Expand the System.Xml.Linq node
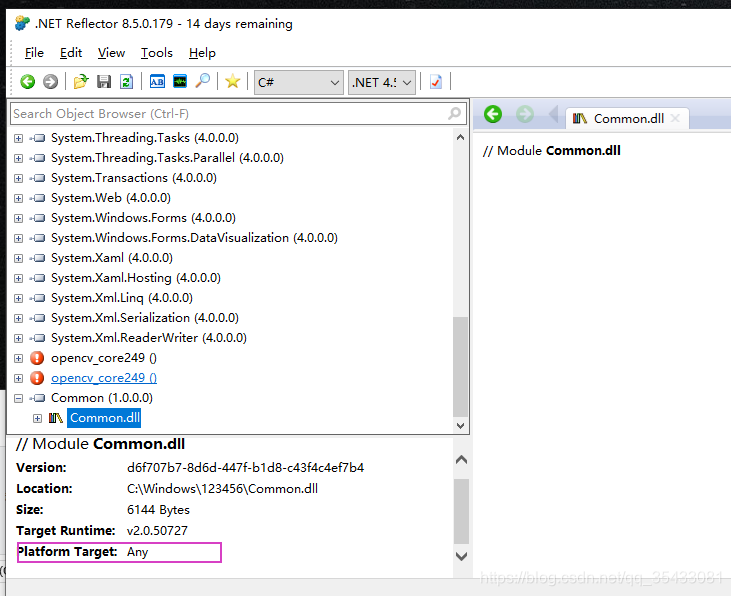The height and width of the screenshot is (596, 731). click(18, 298)
